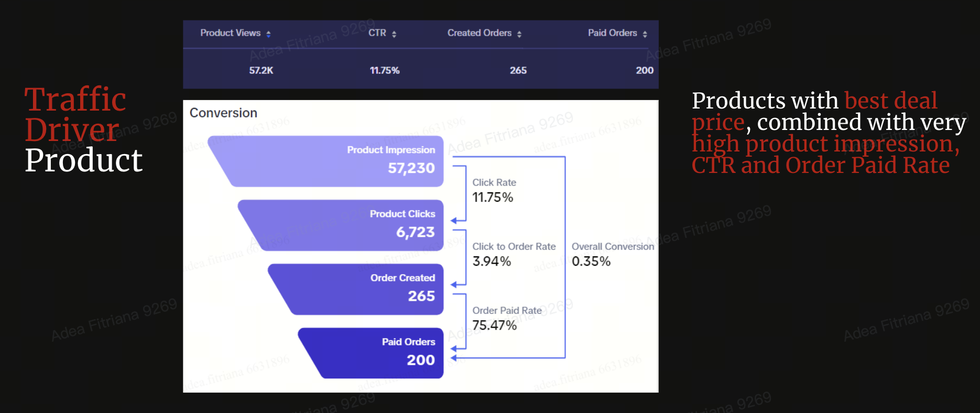
Task: Toggle sort arrows on Created Orders column
Action: point(519,34)
